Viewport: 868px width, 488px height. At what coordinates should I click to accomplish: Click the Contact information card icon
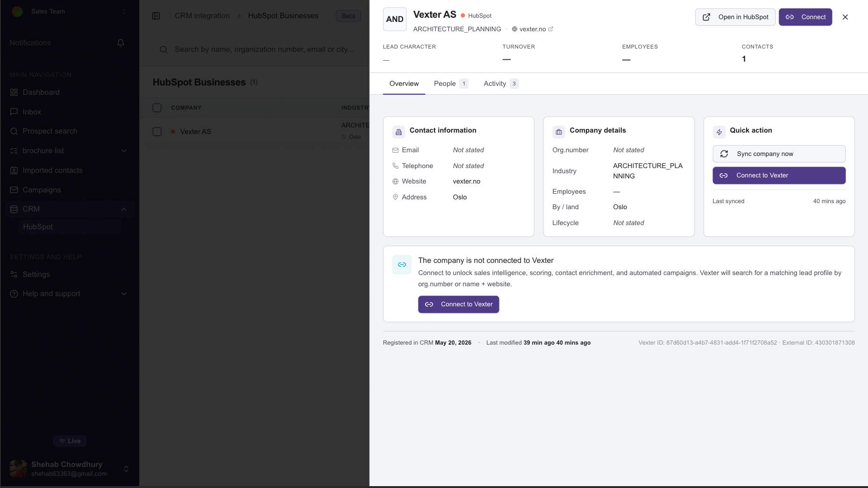tap(398, 132)
